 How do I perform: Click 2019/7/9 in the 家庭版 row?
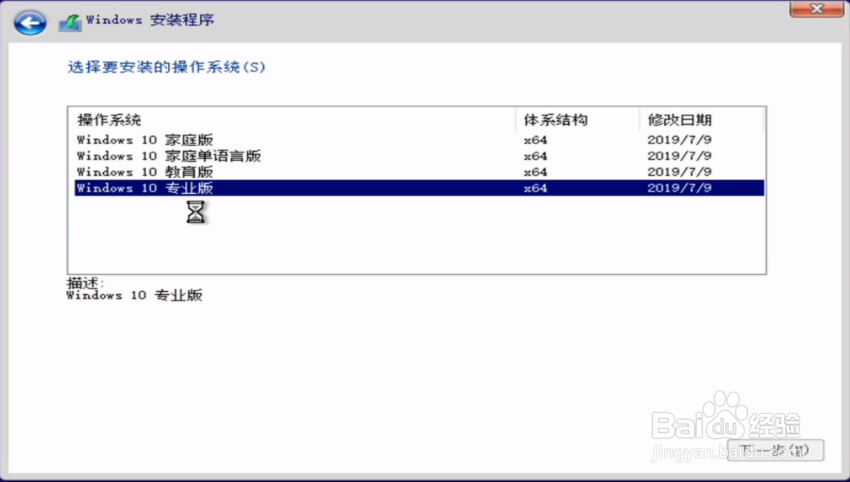[x=679, y=140]
